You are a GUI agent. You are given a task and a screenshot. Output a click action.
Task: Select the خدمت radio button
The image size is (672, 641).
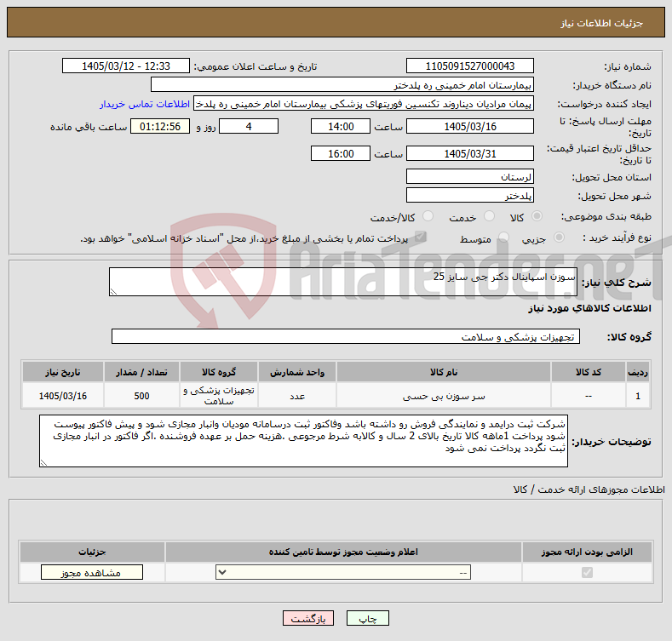[x=489, y=216]
